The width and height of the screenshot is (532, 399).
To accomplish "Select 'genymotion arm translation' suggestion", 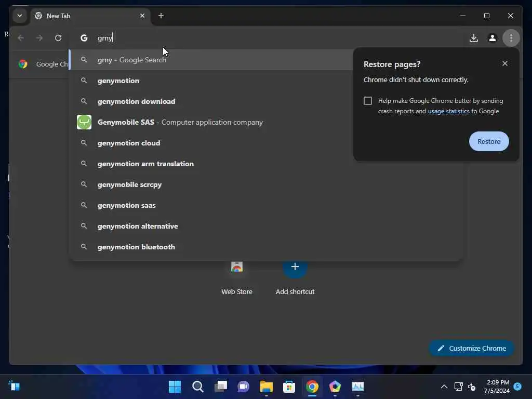I will (x=266, y=164).
